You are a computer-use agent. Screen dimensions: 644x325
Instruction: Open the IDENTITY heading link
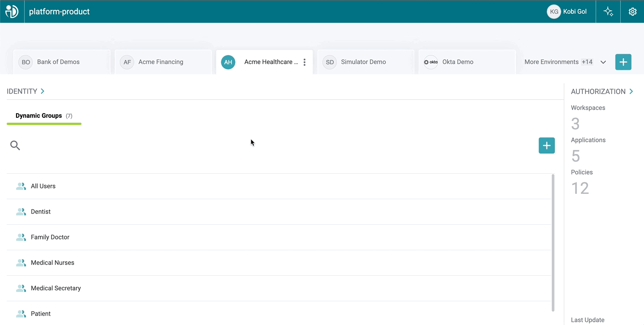point(22,91)
